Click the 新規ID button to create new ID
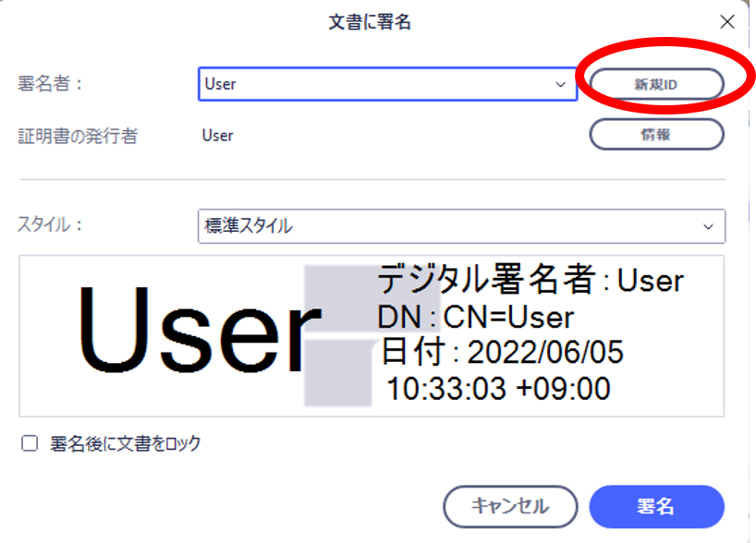The image size is (756, 543). (x=656, y=83)
